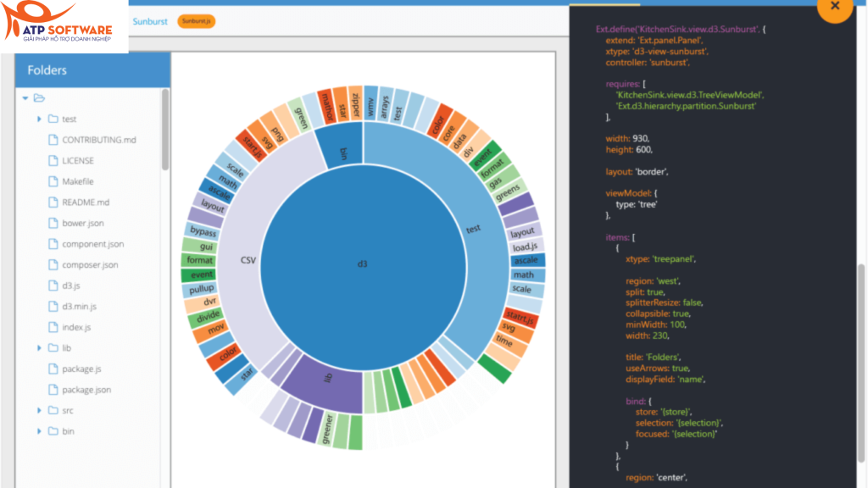Expand the test folder arrow
This screenshot has height=488, width=868.
pos(39,119)
